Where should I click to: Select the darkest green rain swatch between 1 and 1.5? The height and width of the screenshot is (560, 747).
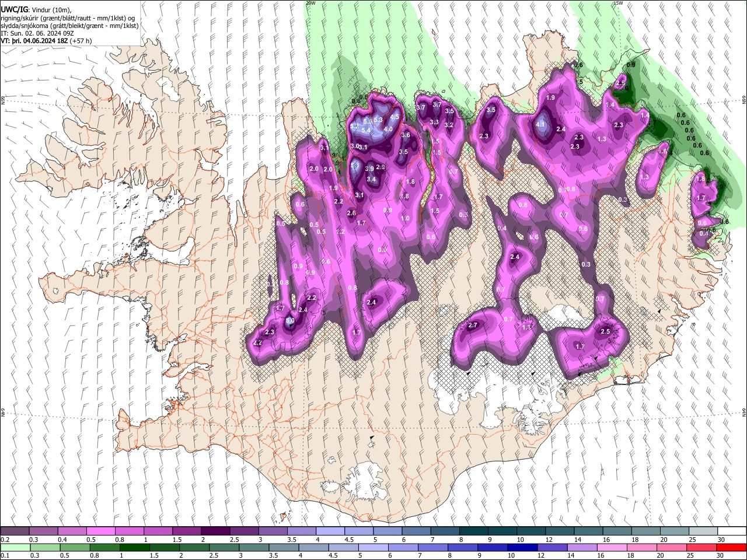(x=135, y=547)
